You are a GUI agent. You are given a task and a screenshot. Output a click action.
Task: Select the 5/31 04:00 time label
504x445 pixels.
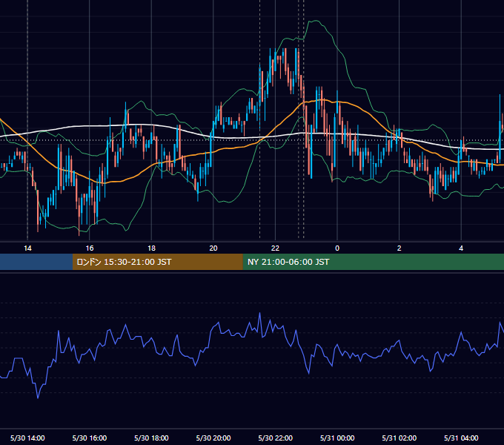point(461,438)
